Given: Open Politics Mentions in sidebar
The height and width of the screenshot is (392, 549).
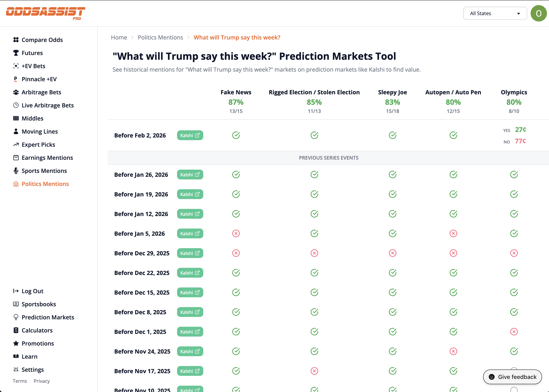Looking at the screenshot, I should point(45,184).
